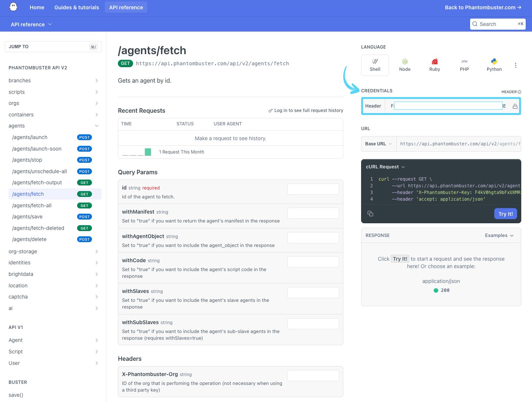532x402 pixels.
Task: Open /agents/launch-soon endpoint
Action: point(55,149)
